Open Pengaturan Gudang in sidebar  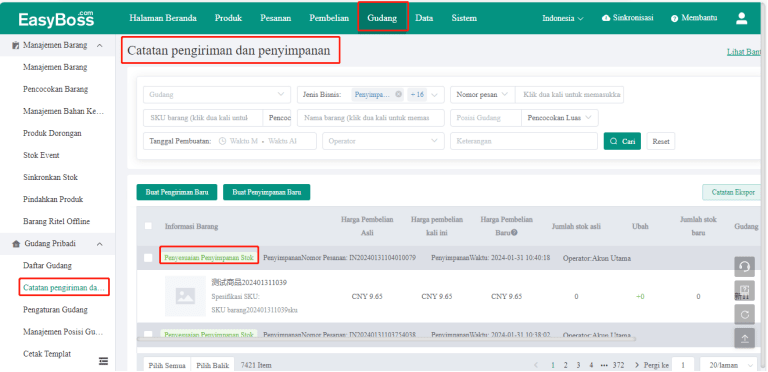click(55, 309)
